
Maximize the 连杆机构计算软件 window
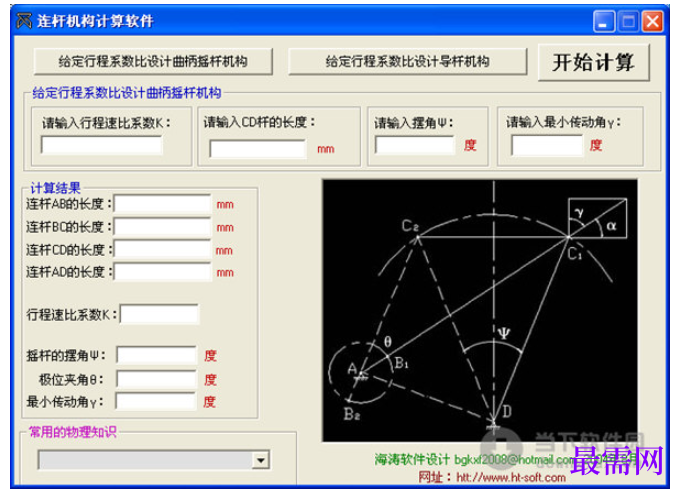click(x=628, y=21)
